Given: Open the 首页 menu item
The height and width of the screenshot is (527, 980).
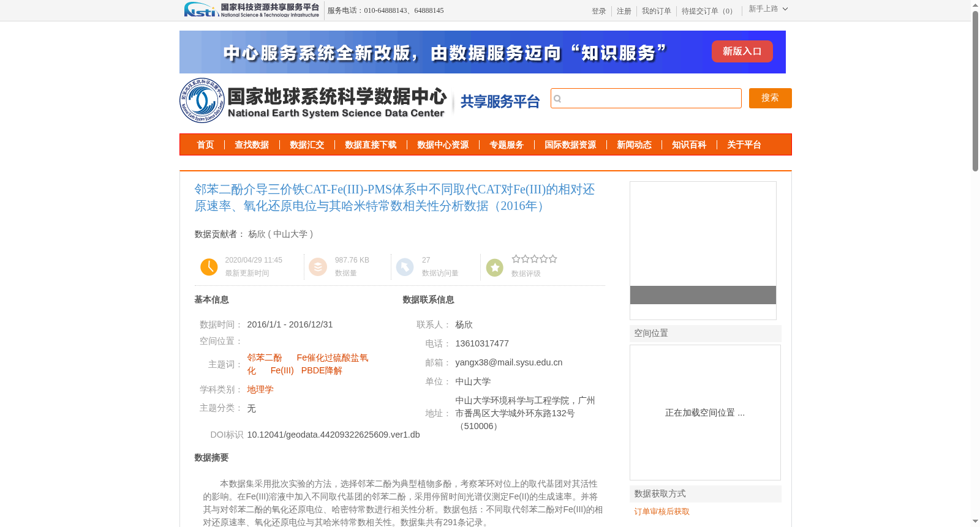Looking at the screenshot, I should click(205, 145).
